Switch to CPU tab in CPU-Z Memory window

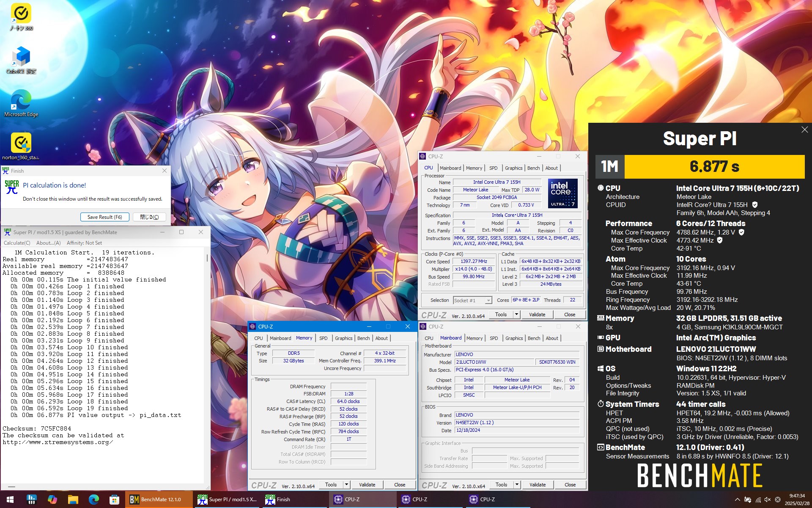[259, 338]
